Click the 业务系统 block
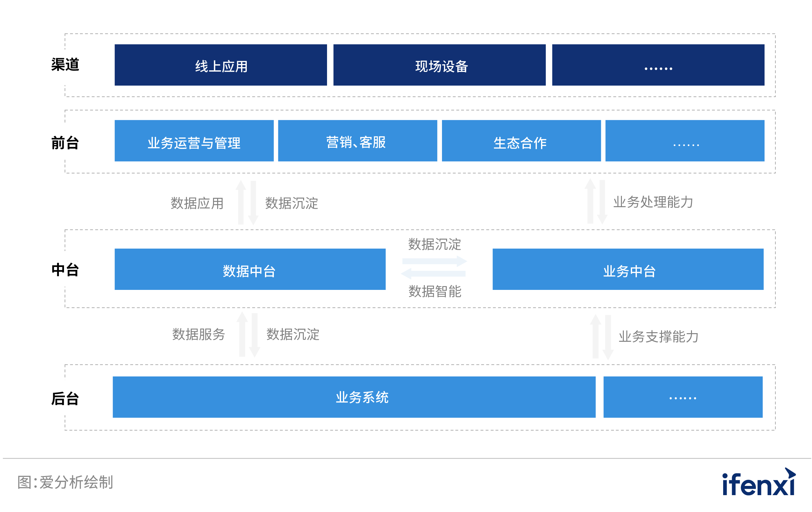 tap(354, 397)
